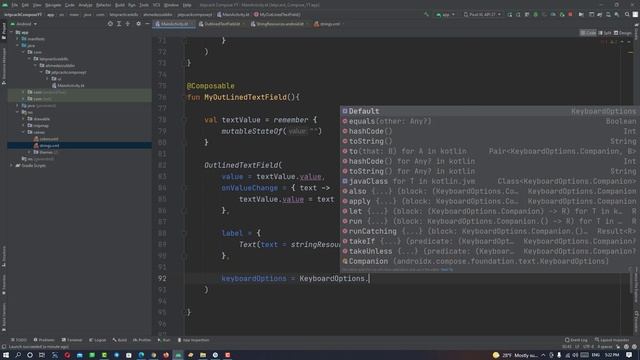The width and height of the screenshot is (640, 360).
Task: Switch editor to Design view
Action: 622,33
